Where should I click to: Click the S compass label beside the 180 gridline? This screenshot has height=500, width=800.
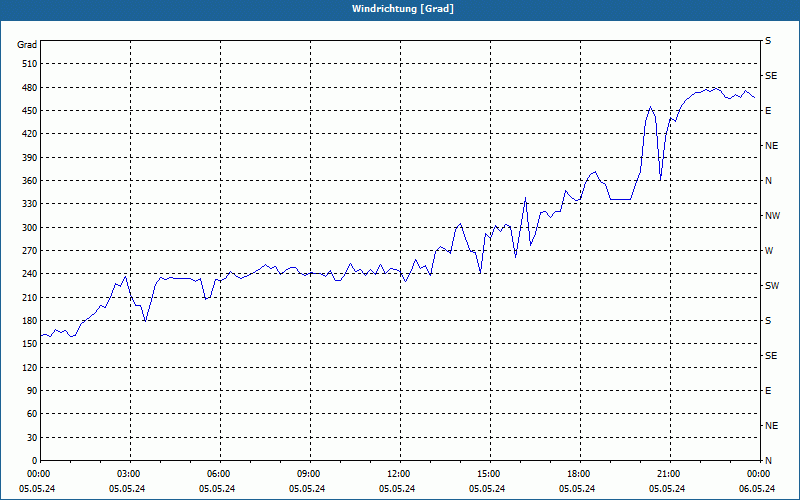pos(768,321)
